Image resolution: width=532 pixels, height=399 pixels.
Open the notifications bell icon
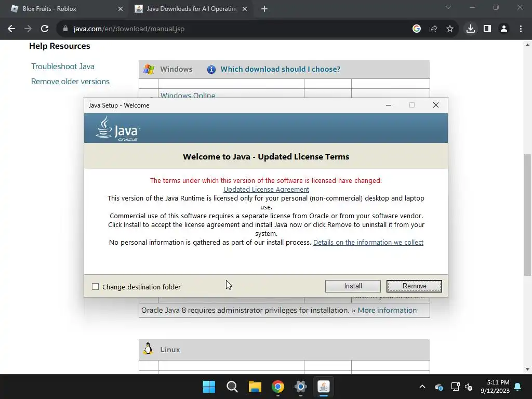517,387
